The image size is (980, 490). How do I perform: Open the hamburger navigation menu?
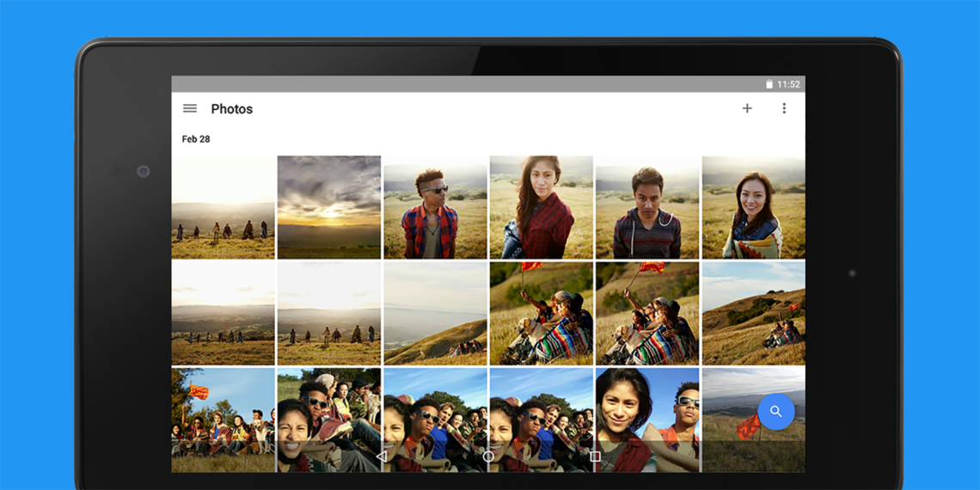tap(190, 108)
